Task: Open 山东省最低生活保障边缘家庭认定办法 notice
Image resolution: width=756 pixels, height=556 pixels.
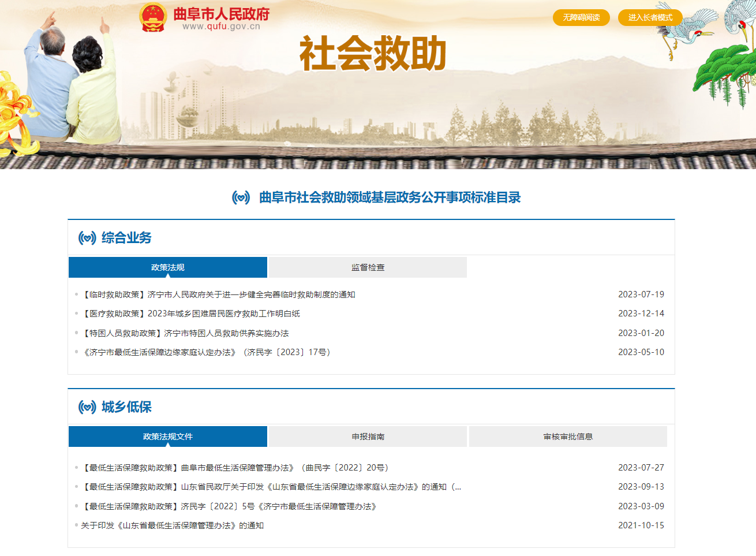Action: tap(271, 487)
